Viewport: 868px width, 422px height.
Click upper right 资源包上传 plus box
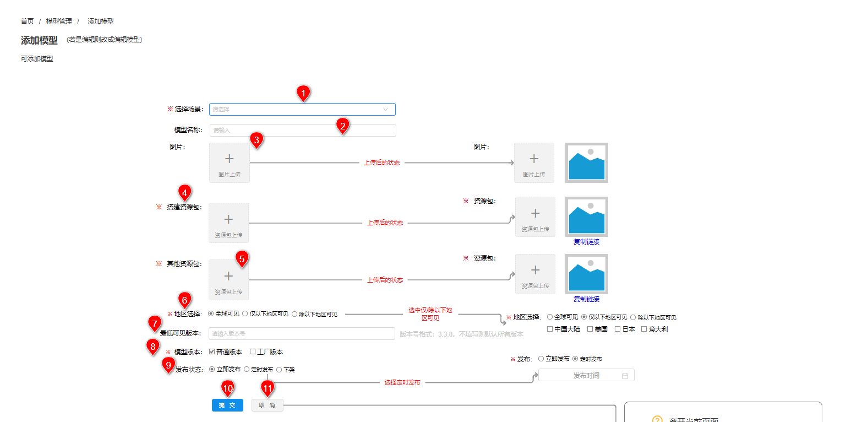coord(535,217)
